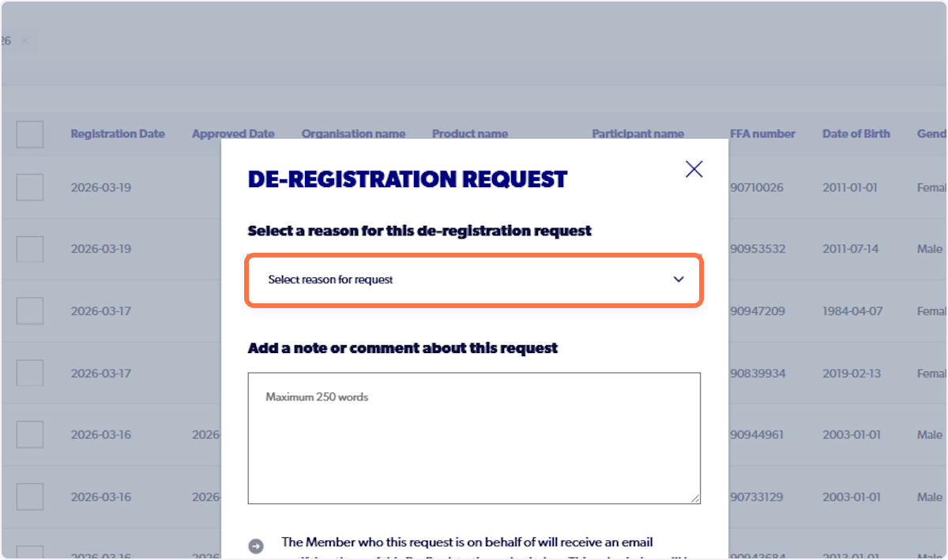Click the Product name column header
This screenshot has width=948, height=560.
tap(470, 133)
